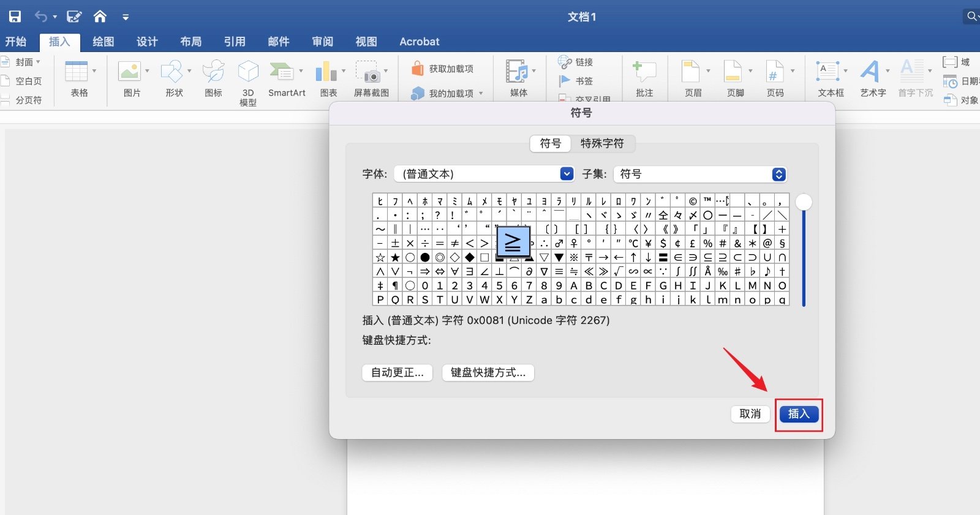Click the 分页符 page break button
The width and height of the screenshot is (980, 515).
coord(22,100)
